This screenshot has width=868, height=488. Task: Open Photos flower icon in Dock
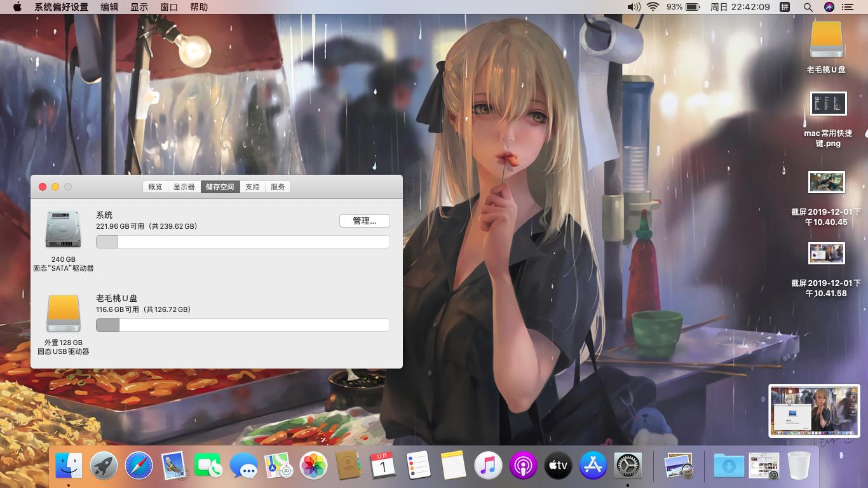coord(313,466)
